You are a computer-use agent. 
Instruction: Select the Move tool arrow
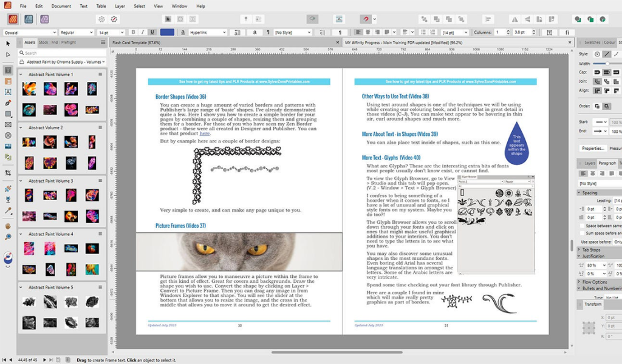[8, 44]
